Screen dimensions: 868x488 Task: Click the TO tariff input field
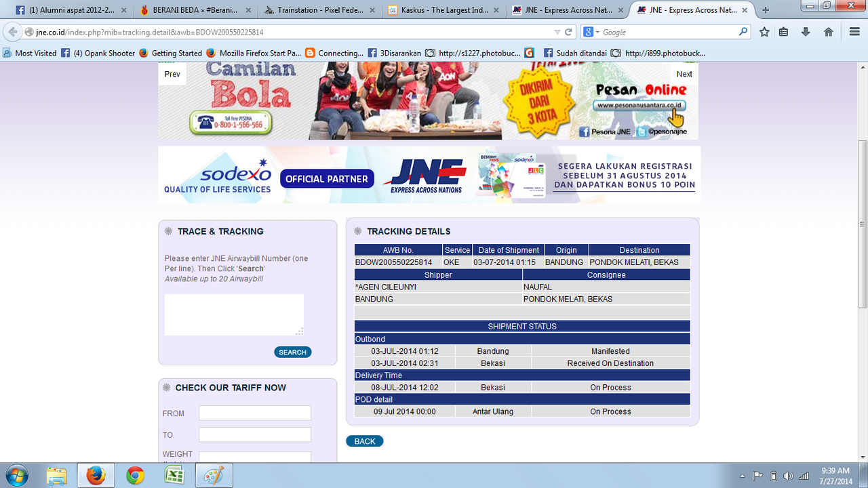[x=255, y=435]
